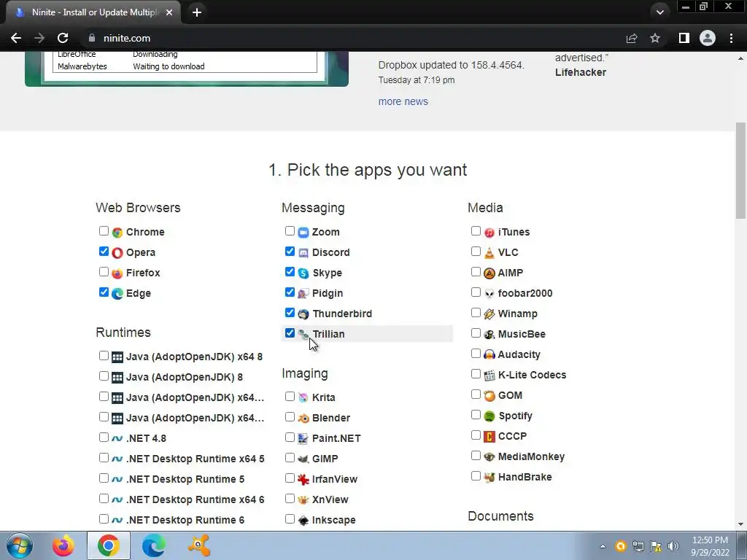The height and width of the screenshot is (560, 747).
Task: Click the 'MusicBee' app label
Action: click(522, 334)
